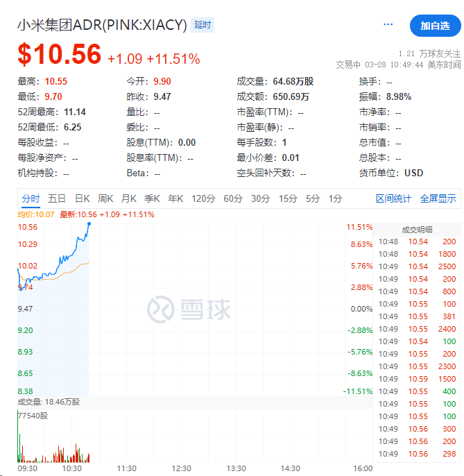
Task: Click the 52周最高 11.14 value
Action: 75,112
